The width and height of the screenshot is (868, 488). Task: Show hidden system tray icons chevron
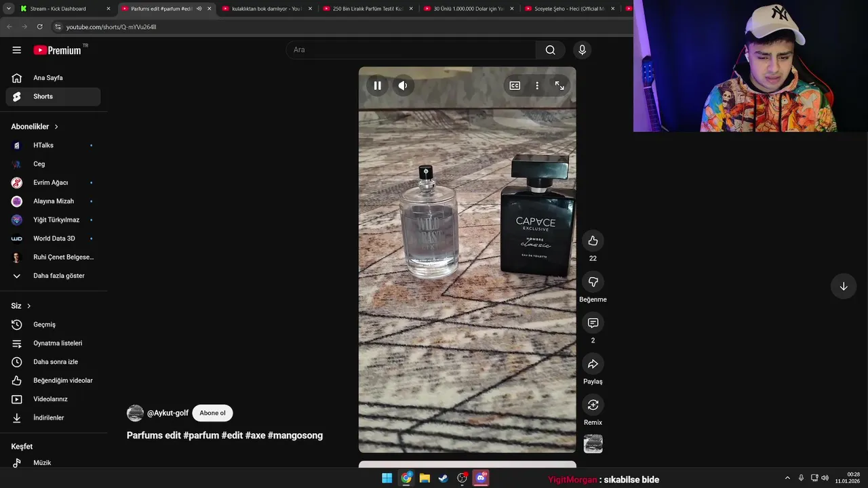coord(787,478)
